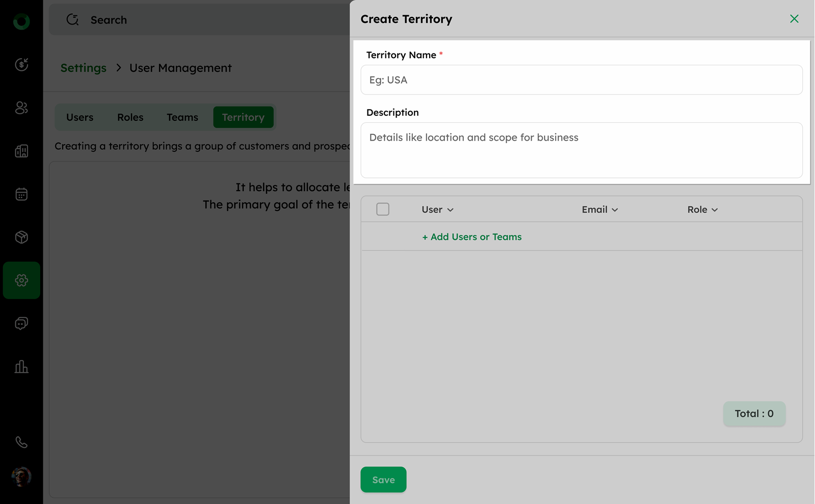Open the calendar icon in sidebar

click(x=21, y=194)
